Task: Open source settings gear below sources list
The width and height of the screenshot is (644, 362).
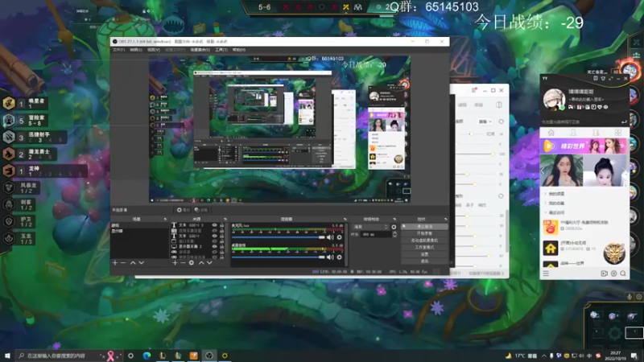Action: [192, 263]
